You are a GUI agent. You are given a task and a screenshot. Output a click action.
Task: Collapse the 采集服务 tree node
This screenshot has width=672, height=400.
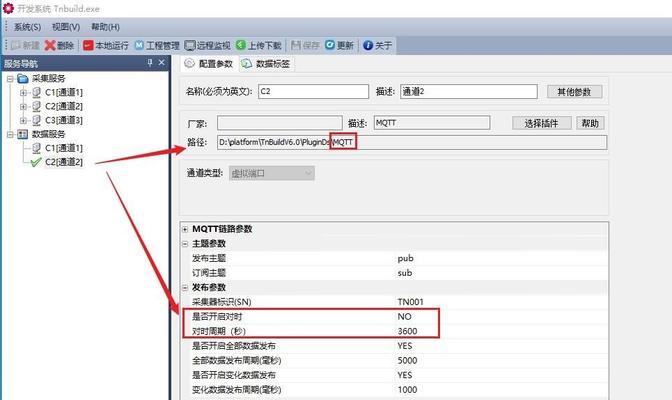pos(10,78)
